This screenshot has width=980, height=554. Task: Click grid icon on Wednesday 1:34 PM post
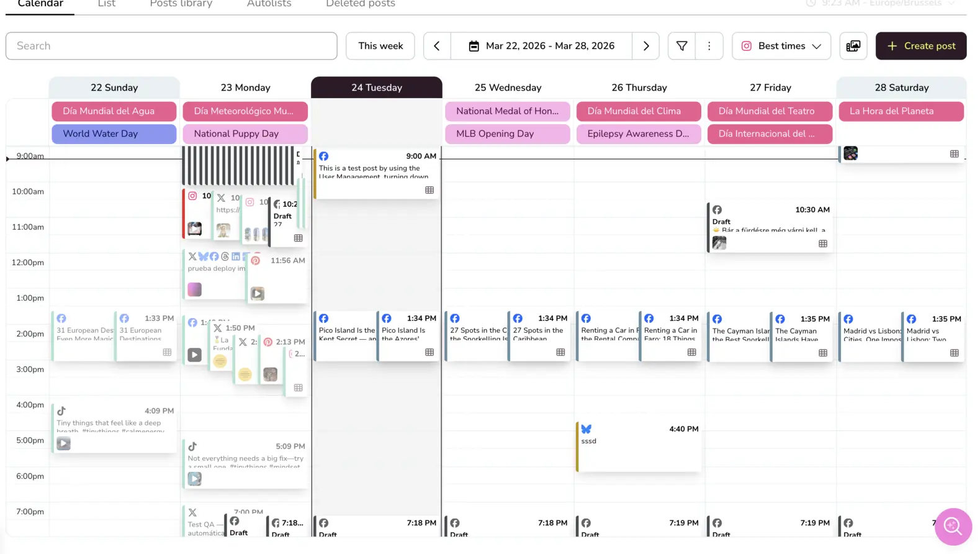click(560, 352)
